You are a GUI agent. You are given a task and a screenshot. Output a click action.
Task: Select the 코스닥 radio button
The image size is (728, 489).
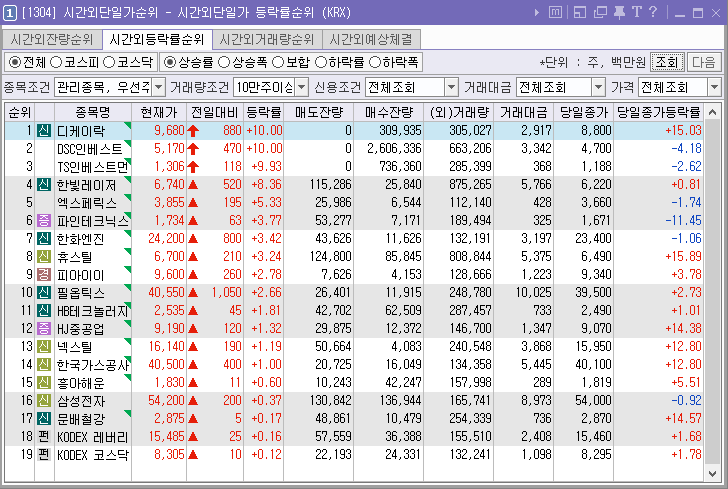109,62
